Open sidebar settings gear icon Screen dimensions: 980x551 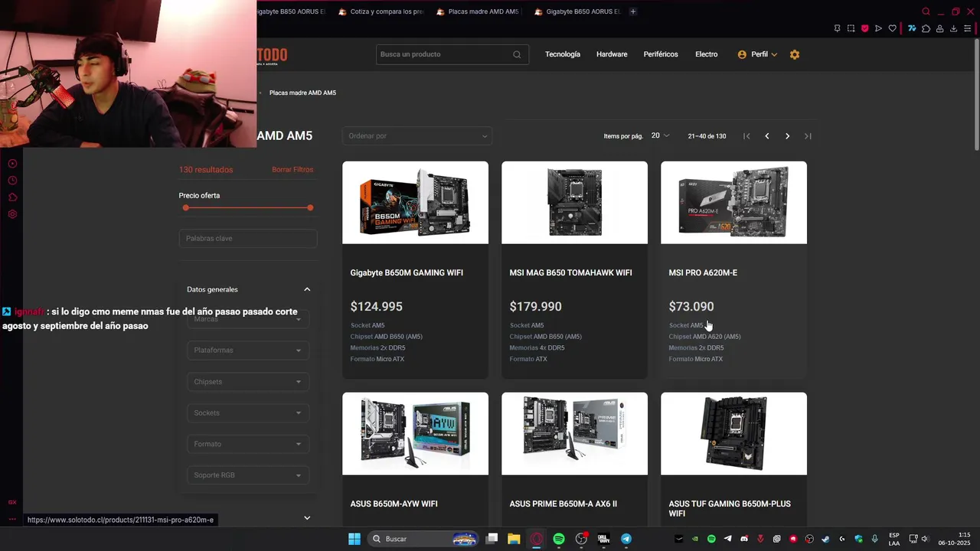coord(12,214)
